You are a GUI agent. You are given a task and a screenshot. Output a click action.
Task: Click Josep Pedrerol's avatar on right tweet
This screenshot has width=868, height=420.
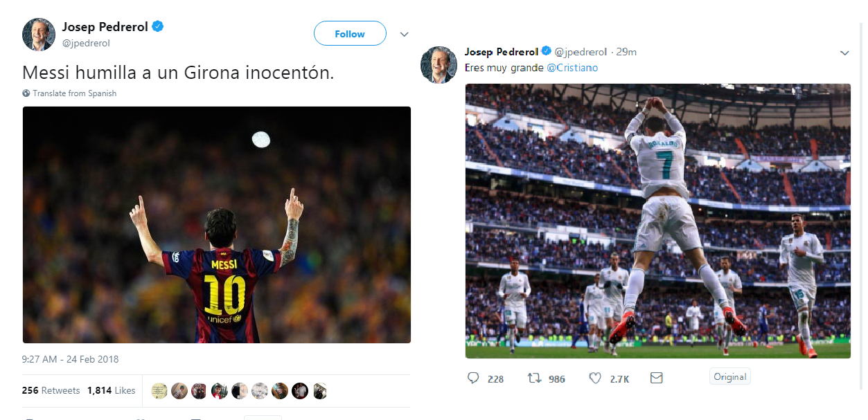click(439, 65)
